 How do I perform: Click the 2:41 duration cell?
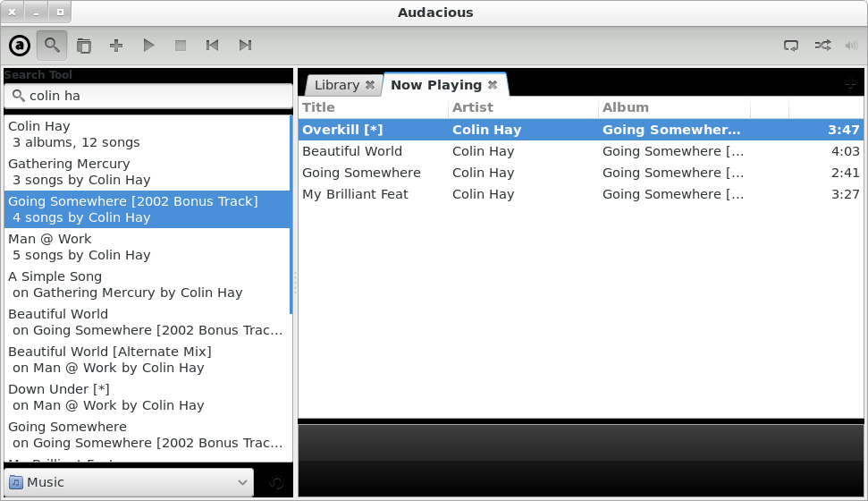tap(845, 173)
